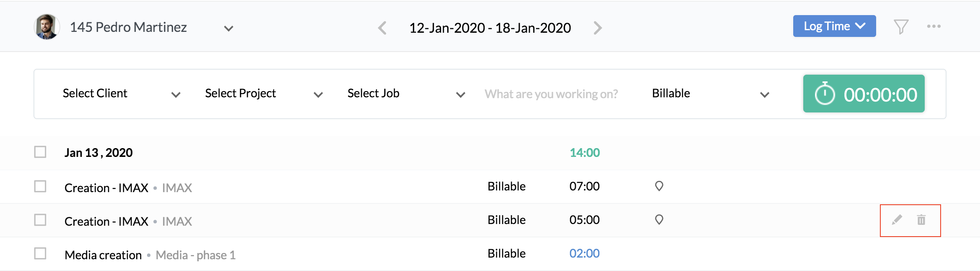Type in 'What are you working on?' field
980x271 pixels.
pos(551,94)
